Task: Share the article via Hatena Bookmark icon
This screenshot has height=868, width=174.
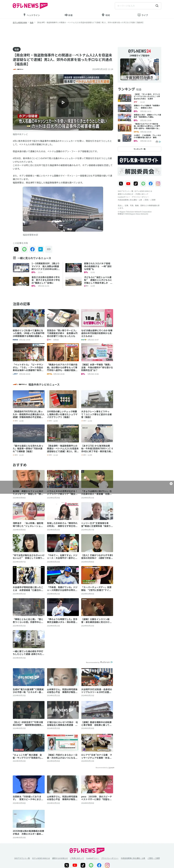Action: (x=41, y=249)
